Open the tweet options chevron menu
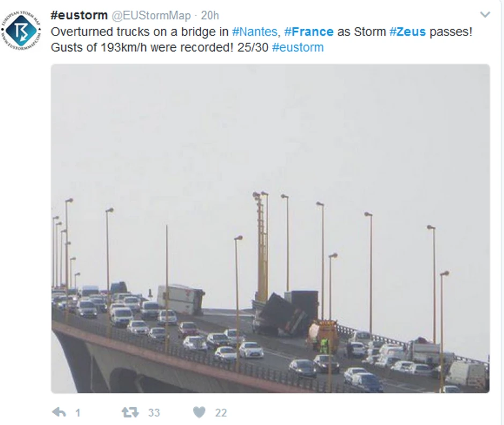 (485, 15)
